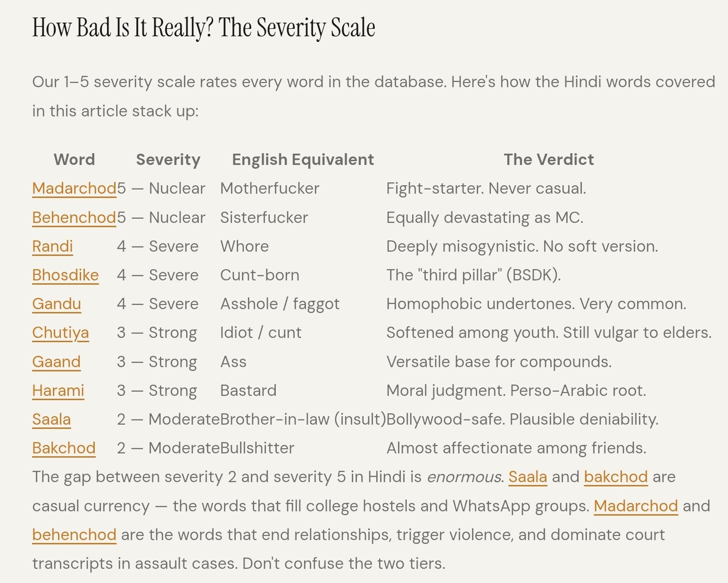Open the Behenchod link in the table

[74, 218]
